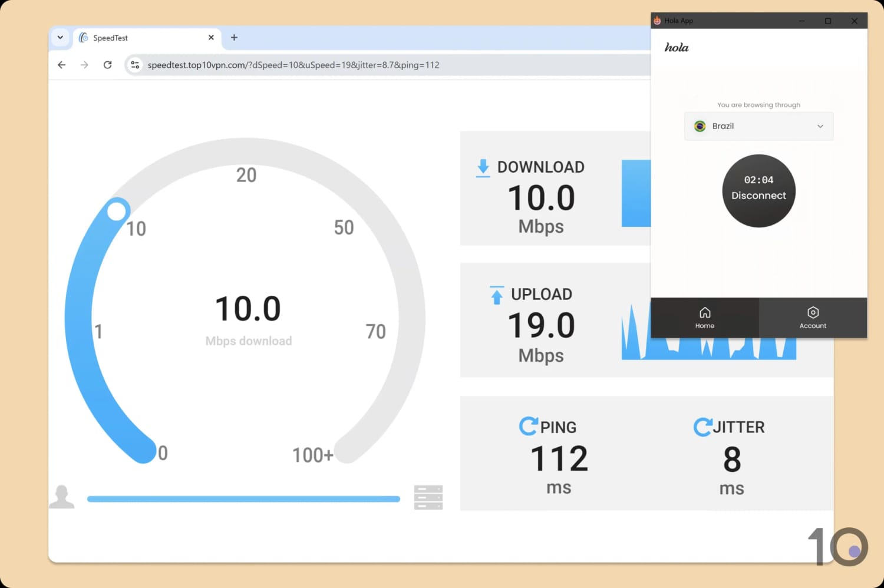Open the Account tab in Hola
This screenshot has width=884, height=588.
813,318
